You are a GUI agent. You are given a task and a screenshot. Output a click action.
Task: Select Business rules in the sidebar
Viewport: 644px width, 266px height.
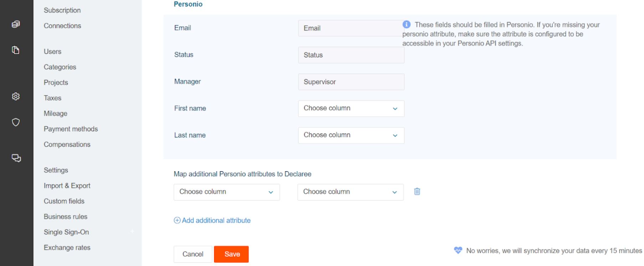click(66, 217)
